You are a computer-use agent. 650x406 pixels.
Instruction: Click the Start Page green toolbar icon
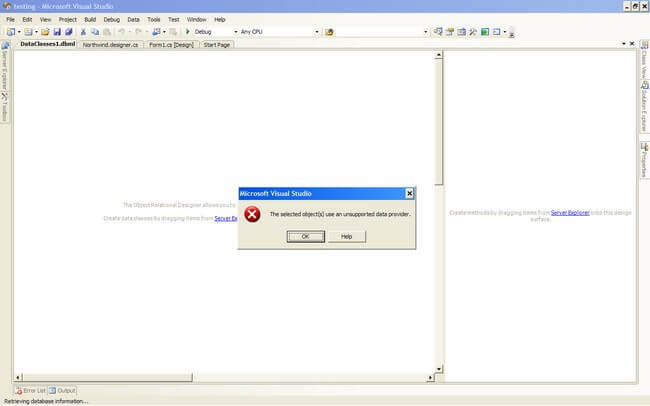(x=485, y=32)
